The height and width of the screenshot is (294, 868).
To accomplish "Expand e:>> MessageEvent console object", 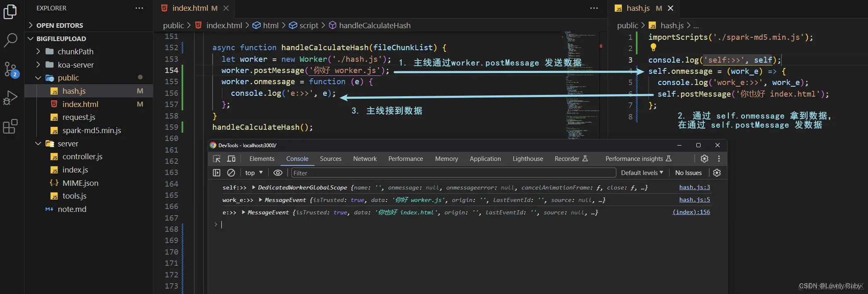I will coord(243,212).
